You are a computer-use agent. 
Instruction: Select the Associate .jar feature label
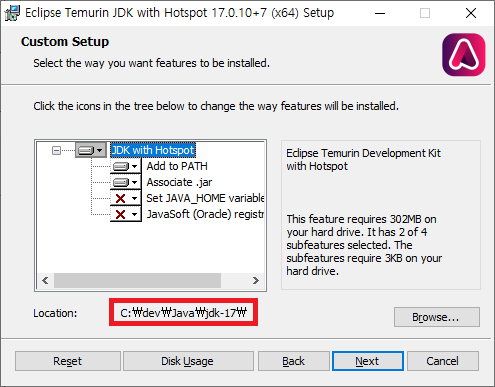click(179, 182)
